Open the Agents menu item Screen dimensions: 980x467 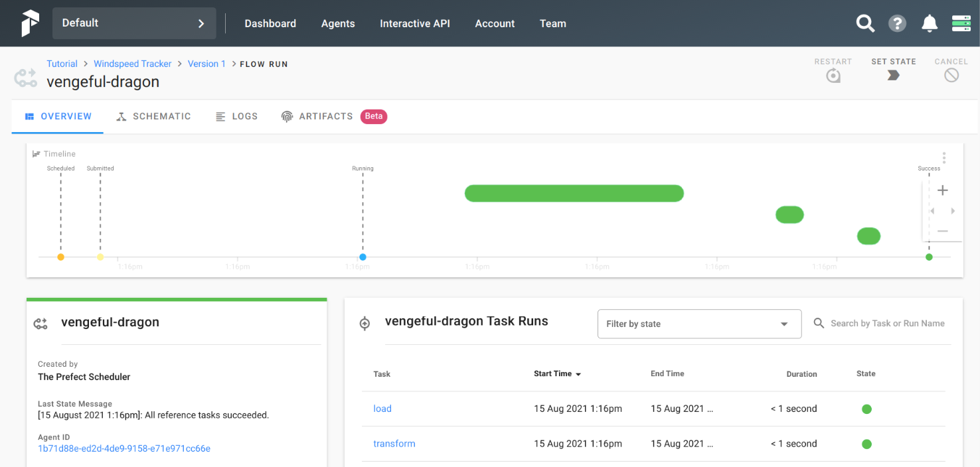click(338, 23)
